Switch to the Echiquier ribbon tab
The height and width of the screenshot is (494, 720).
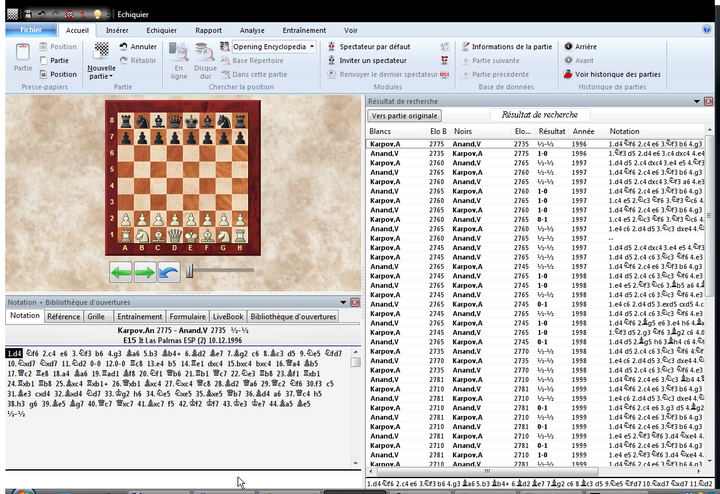[x=161, y=30]
